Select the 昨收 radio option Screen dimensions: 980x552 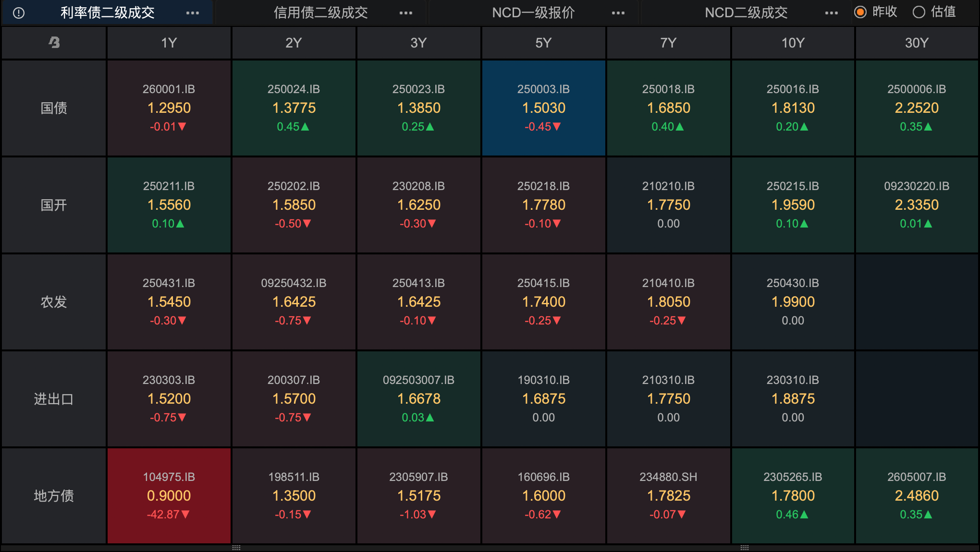tap(860, 12)
